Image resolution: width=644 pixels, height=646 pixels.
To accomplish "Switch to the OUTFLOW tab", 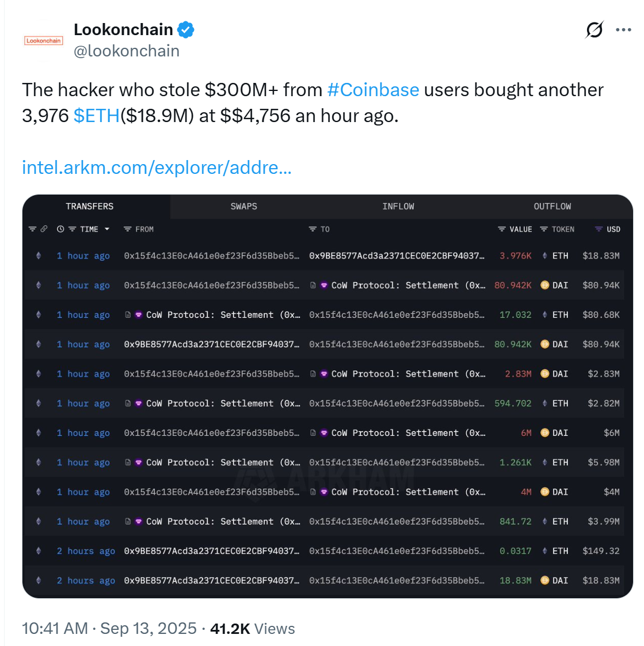I will (x=552, y=206).
